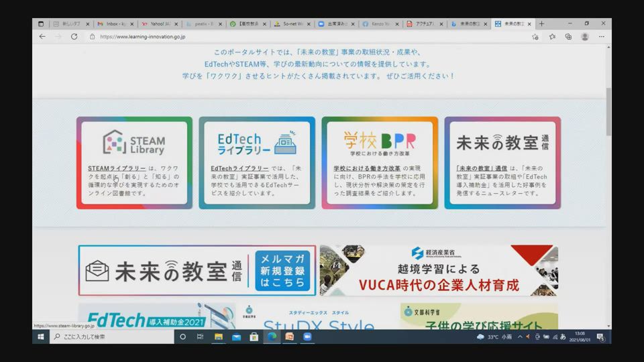
Task: Open a new browser tab with plus button
Action: [542, 23]
